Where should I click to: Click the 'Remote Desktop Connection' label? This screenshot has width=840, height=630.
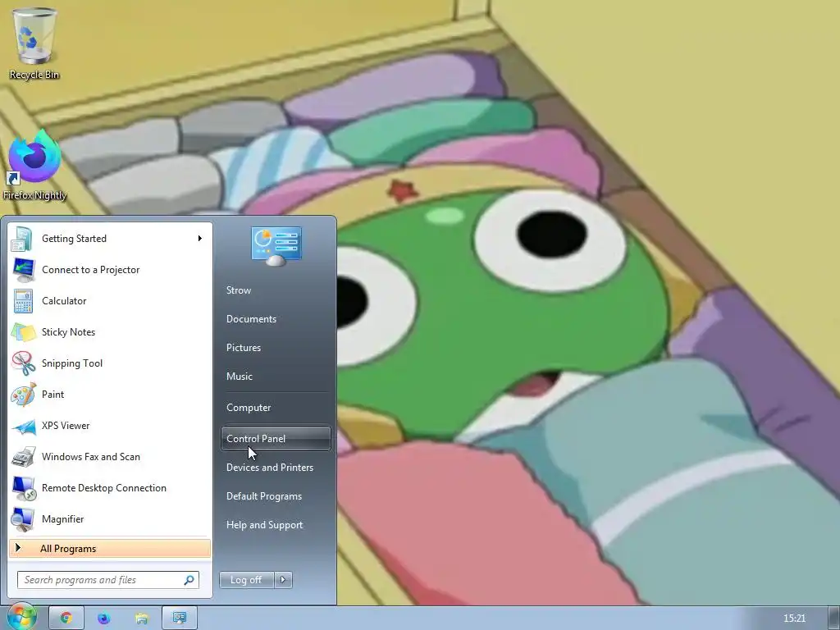pos(104,488)
